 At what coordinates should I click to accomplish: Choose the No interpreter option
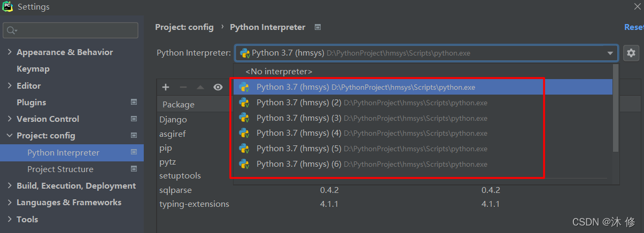(279, 71)
